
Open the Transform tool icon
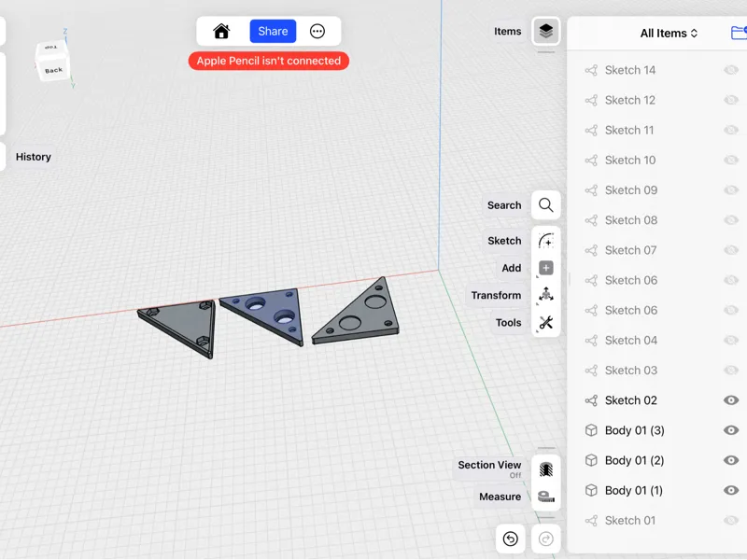click(546, 295)
